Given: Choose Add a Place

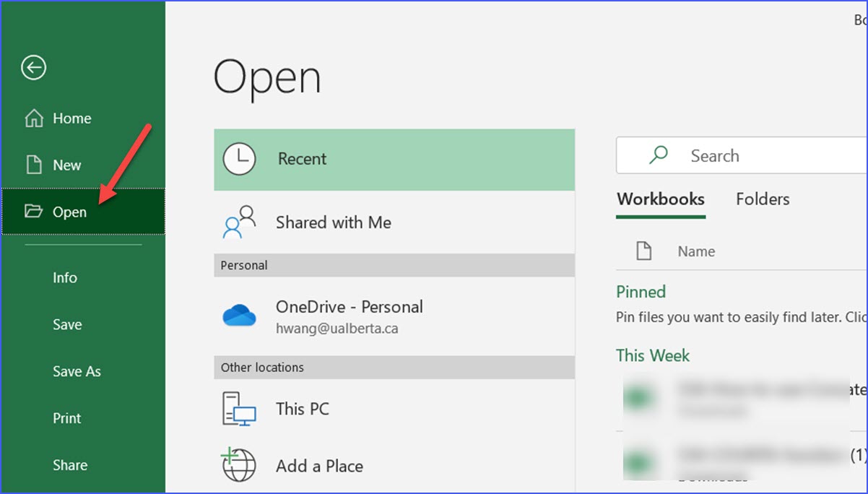Looking at the screenshot, I should [x=394, y=466].
